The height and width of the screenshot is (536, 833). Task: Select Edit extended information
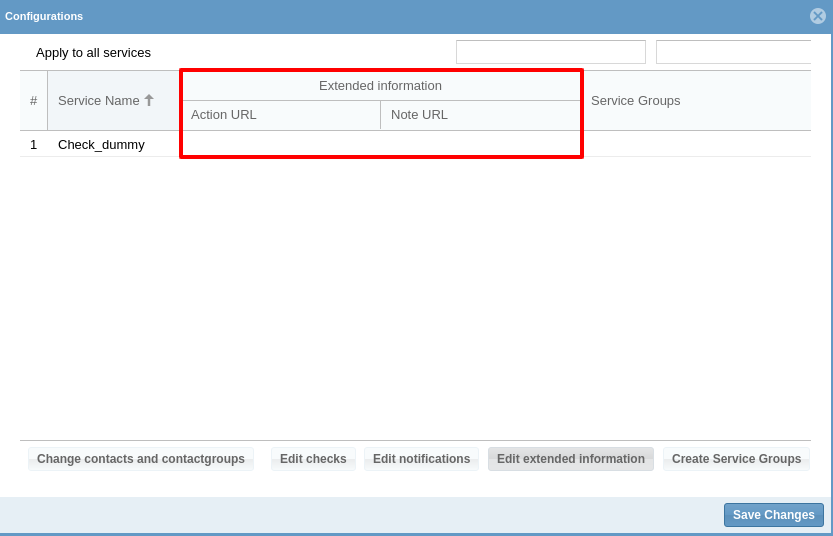coord(570,459)
